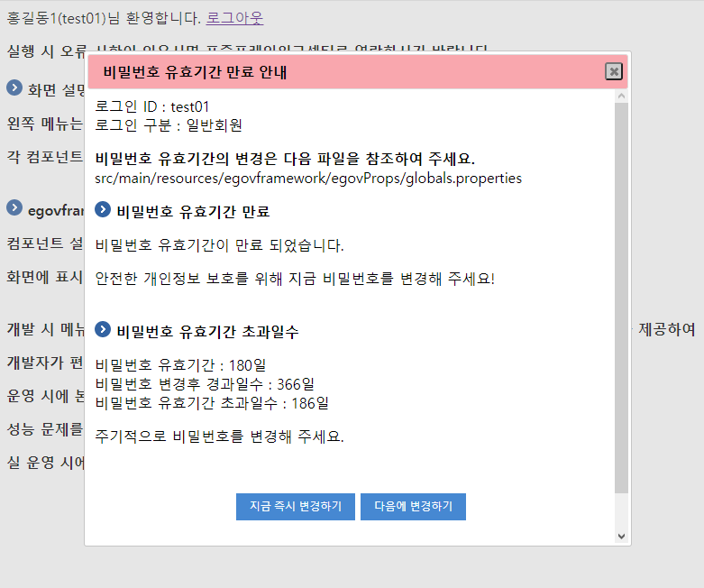Click the globals.properties file path text

[x=308, y=178]
